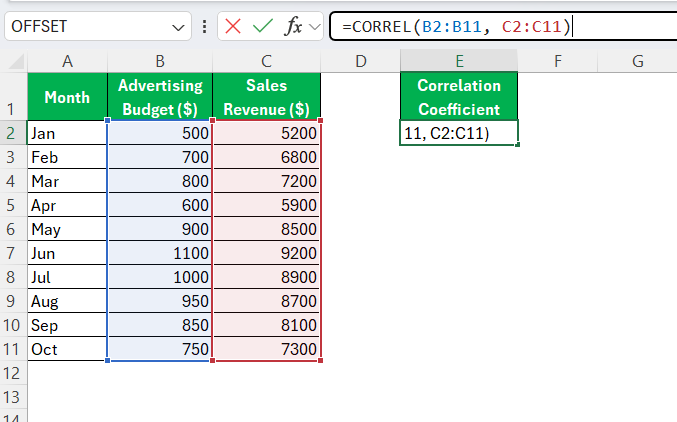This screenshot has height=422, width=677.
Task: Select column B header
Action: 160,61
